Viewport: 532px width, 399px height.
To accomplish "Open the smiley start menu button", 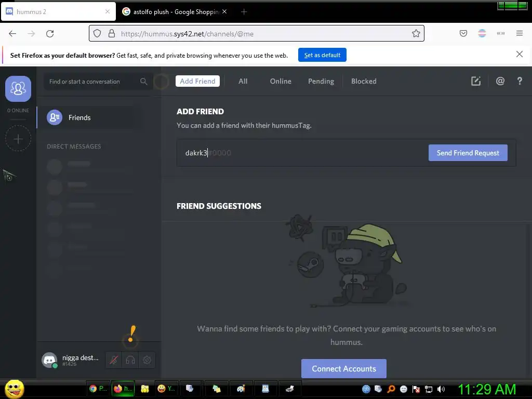I will 15,389.
